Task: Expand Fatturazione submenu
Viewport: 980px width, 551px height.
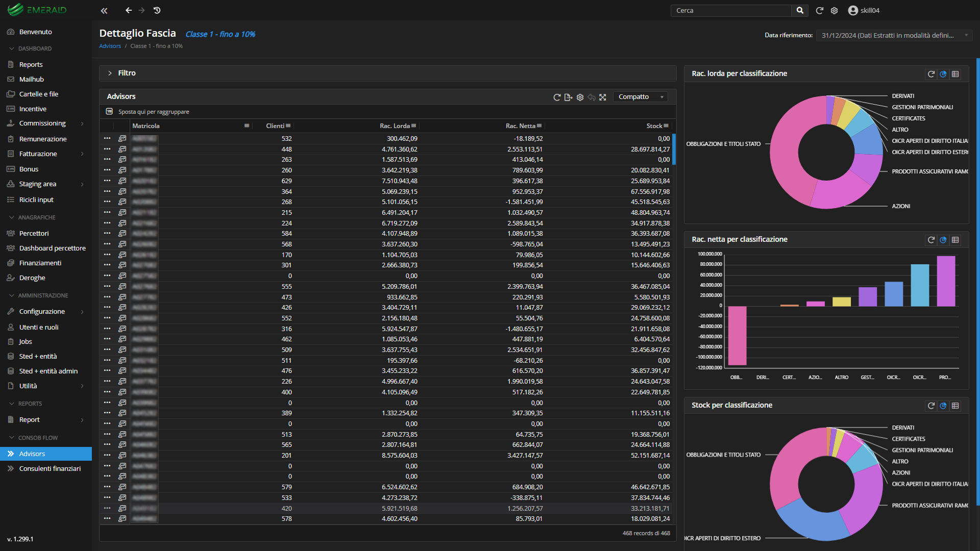Action: pyautogui.click(x=46, y=154)
